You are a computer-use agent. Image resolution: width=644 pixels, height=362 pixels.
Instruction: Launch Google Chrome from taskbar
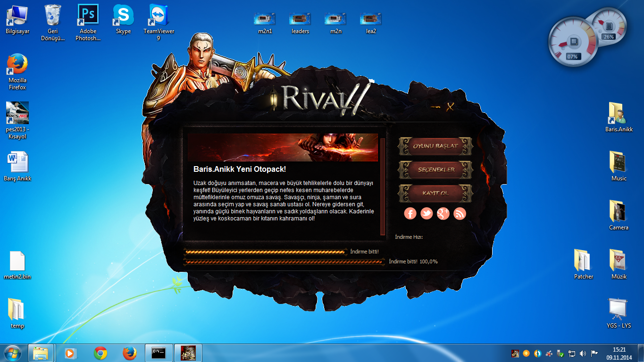[x=100, y=353]
